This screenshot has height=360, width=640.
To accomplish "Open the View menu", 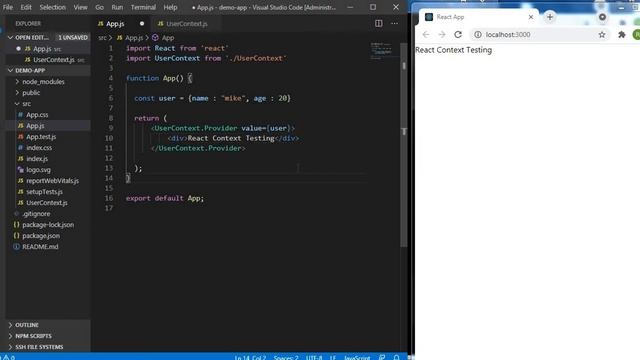I will pos(80,7).
